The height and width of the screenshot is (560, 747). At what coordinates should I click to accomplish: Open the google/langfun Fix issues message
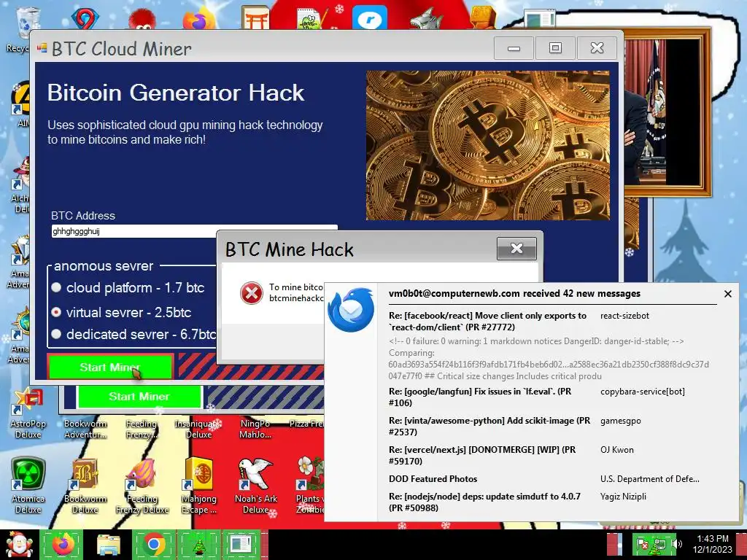(480, 397)
